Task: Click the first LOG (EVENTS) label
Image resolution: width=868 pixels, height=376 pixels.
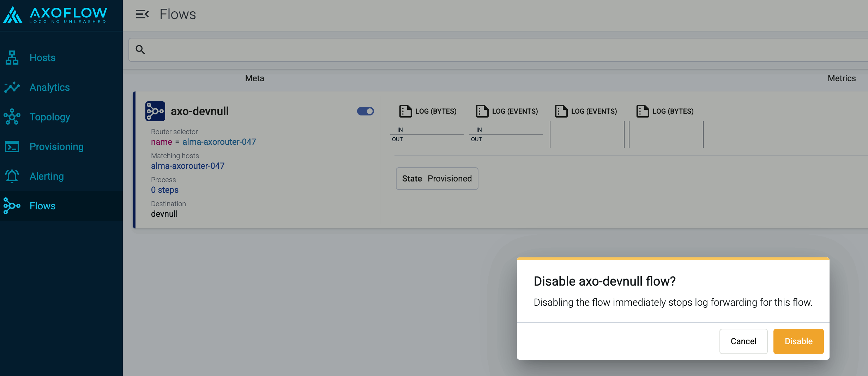Action: (515, 111)
